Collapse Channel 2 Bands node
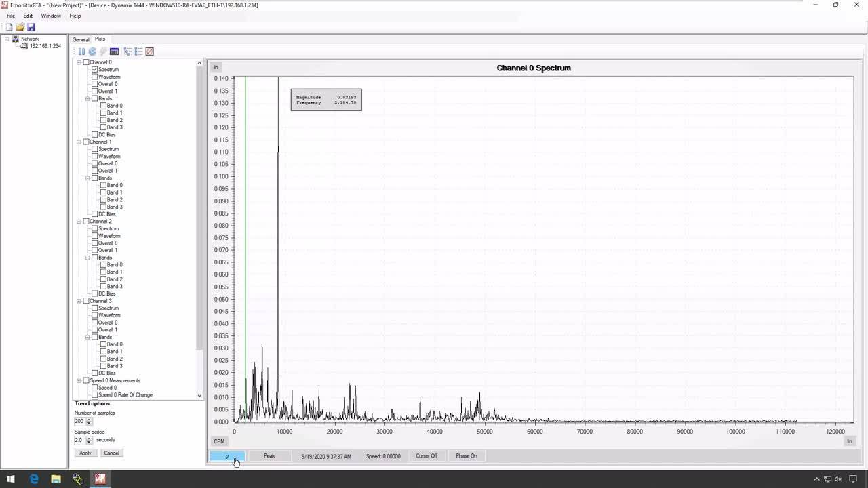This screenshot has width=868, height=488. click(87, 258)
